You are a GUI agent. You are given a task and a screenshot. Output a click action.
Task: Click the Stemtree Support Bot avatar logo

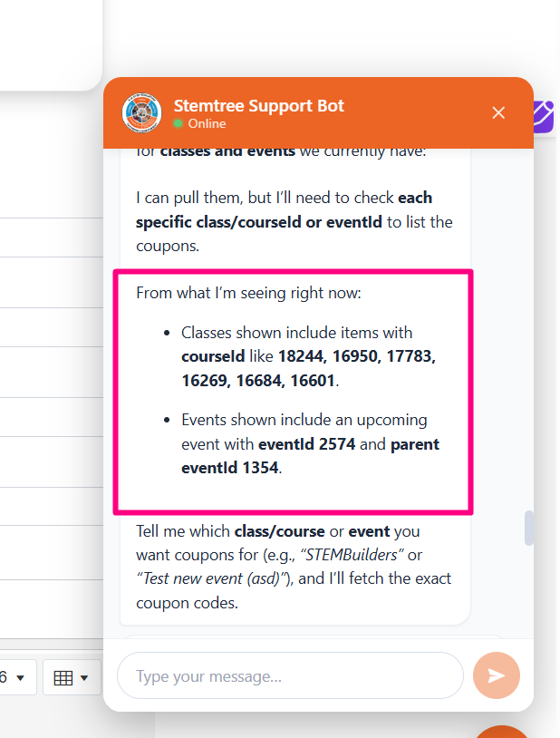point(141,113)
